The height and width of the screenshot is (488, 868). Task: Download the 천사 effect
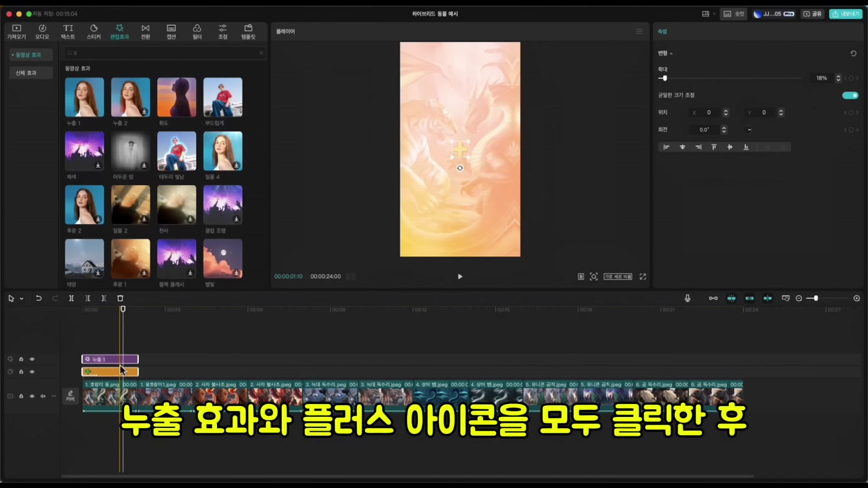pos(191,219)
